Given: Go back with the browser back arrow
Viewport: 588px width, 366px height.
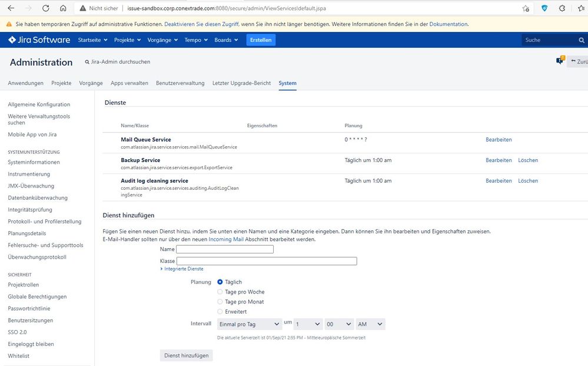Looking at the screenshot, I should click(x=11, y=8).
